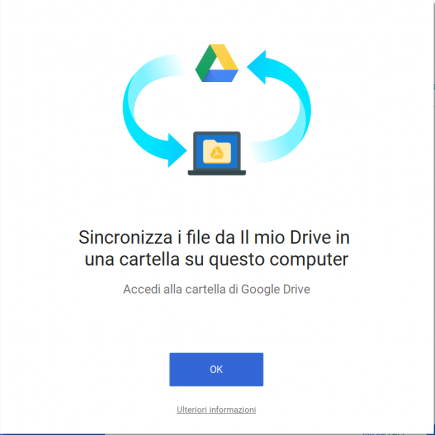Click the blue segment of Drive logo
435x435 pixels.
(220, 76)
